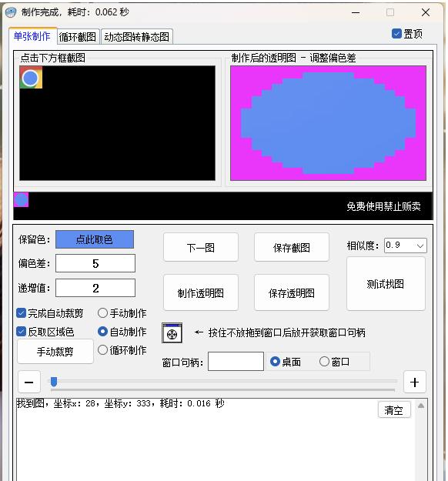Click the window handle finder crosshair icon
This screenshot has width=448, height=481.
click(x=172, y=332)
